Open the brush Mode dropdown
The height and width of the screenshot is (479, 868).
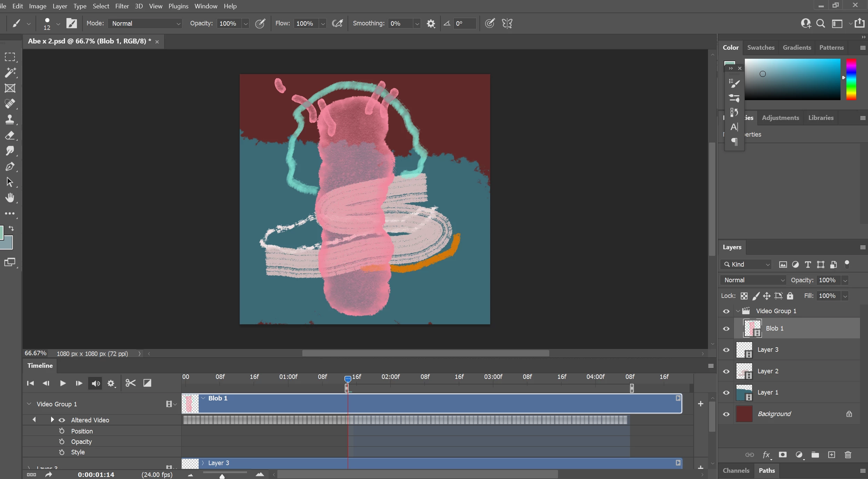[145, 24]
